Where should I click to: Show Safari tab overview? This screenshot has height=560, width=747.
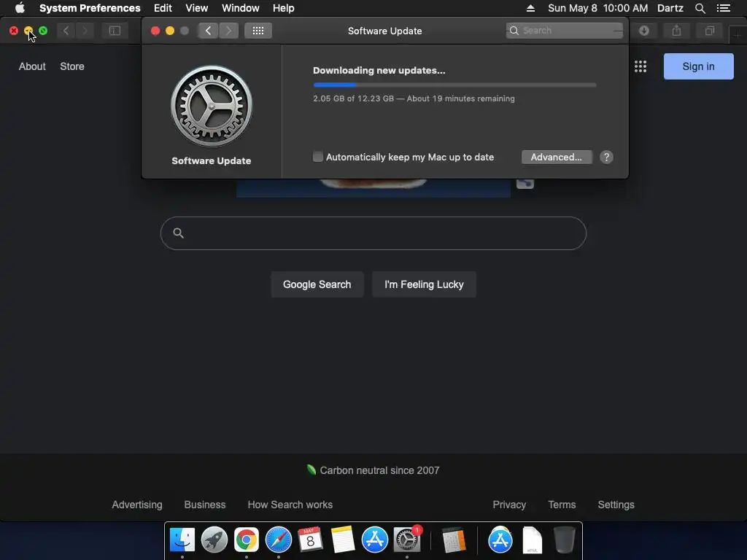coord(709,31)
